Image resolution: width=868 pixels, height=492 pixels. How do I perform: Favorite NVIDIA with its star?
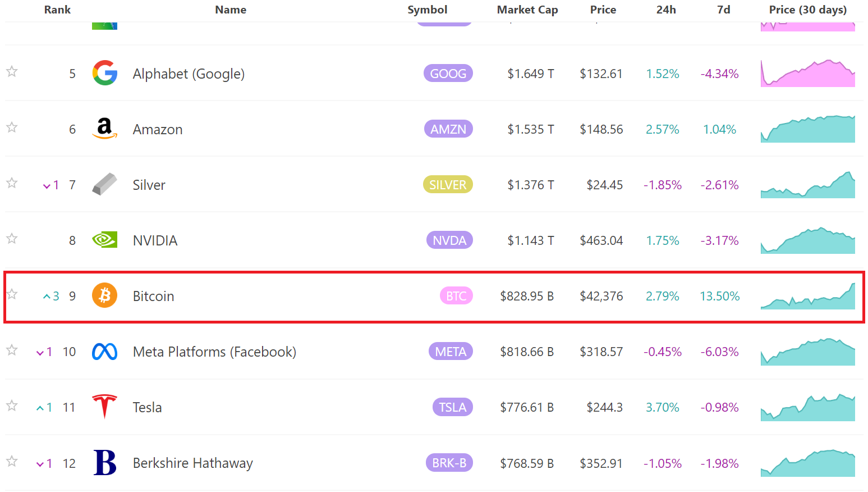(12, 238)
